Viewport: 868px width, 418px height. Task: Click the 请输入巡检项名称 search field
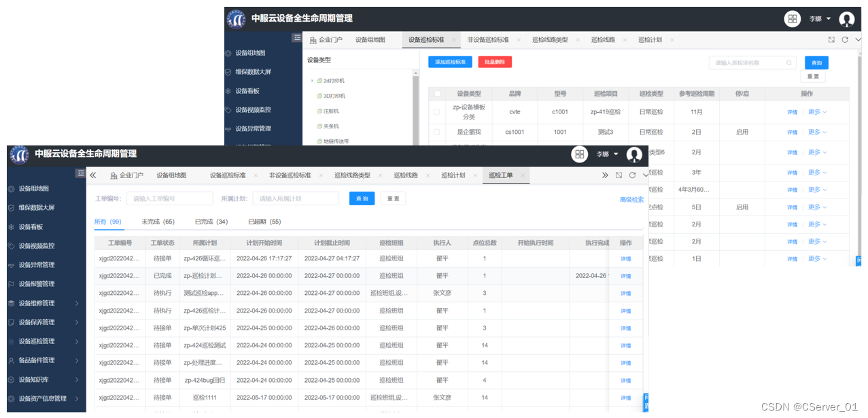[x=752, y=63]
